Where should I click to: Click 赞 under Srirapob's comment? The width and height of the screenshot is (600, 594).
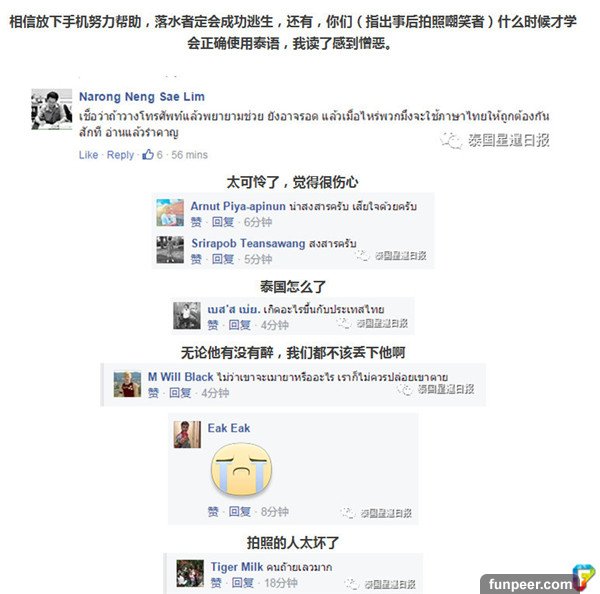pyautogui.click(x=196, y=259)
